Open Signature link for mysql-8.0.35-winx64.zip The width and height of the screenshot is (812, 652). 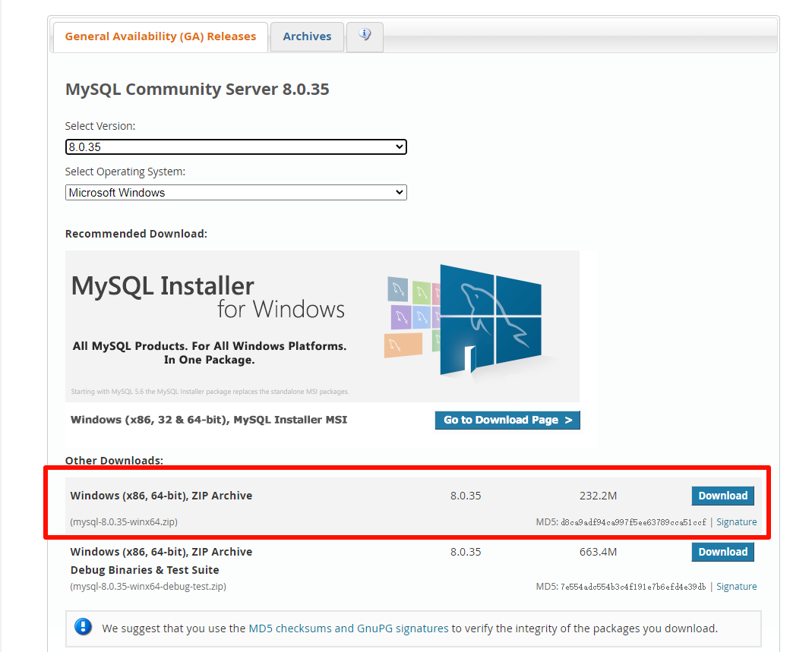click(x=736, y=522)
